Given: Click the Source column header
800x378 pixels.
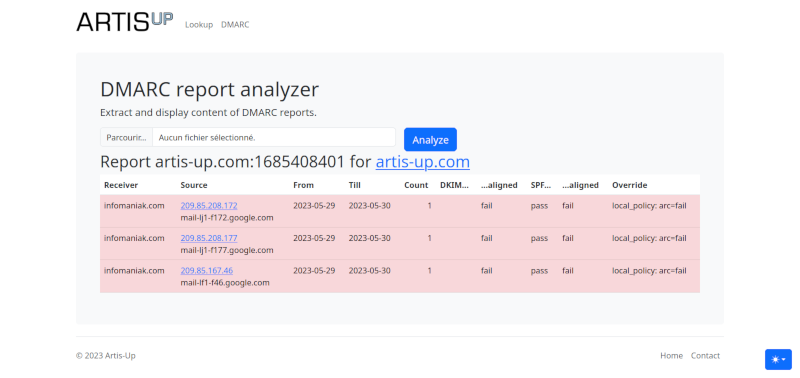Looking at the screenshot, I should click(194, 185).
